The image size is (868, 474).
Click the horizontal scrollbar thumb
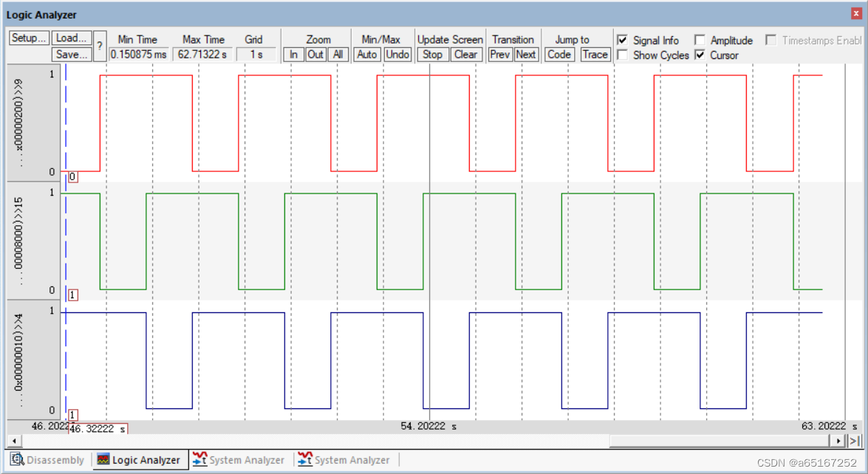pyautogui.click(x=720, y=441)
